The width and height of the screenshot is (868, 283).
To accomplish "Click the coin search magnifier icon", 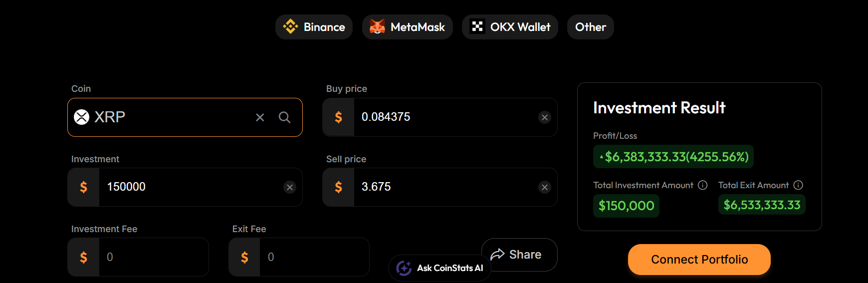I will click(284, 117).
